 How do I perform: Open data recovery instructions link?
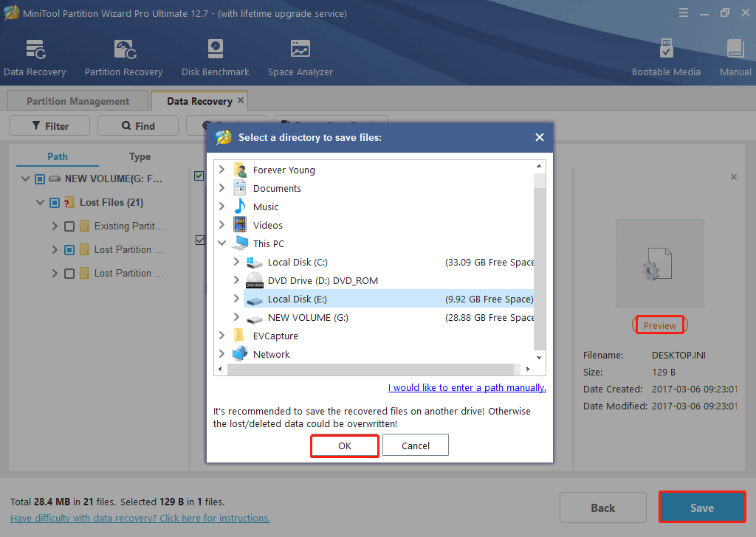click(x=140, y=519)
